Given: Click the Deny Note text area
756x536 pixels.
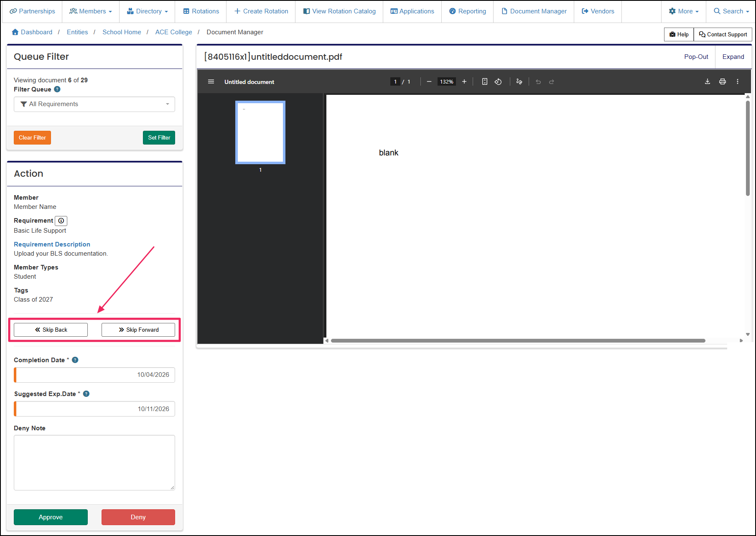Looking at the screenshot, I should [x=94, y=463].
